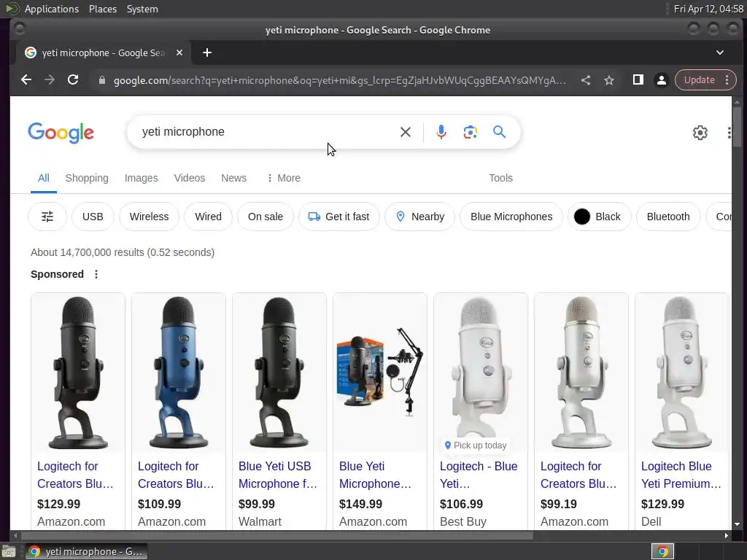Reload the Google search page
The image size is (747, 560).
point(73,80)
